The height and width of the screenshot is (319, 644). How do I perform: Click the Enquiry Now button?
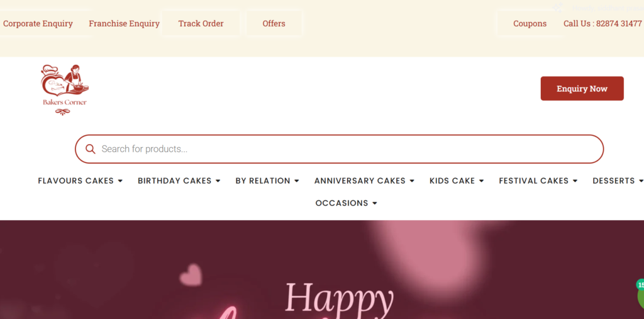(x=582, y=88)
